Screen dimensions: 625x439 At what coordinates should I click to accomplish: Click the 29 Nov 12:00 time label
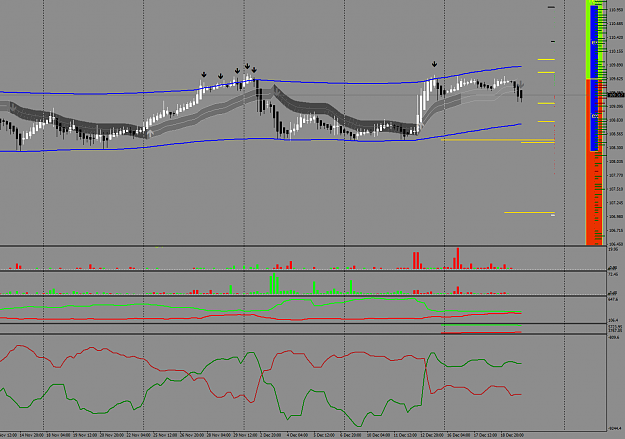tap(245, 435)
